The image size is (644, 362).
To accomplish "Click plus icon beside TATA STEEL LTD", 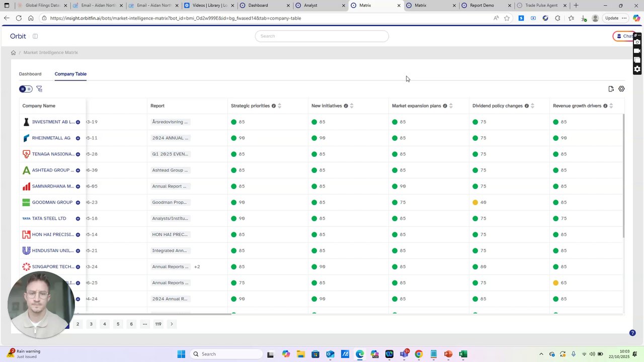I will click(x=78, y=219).
